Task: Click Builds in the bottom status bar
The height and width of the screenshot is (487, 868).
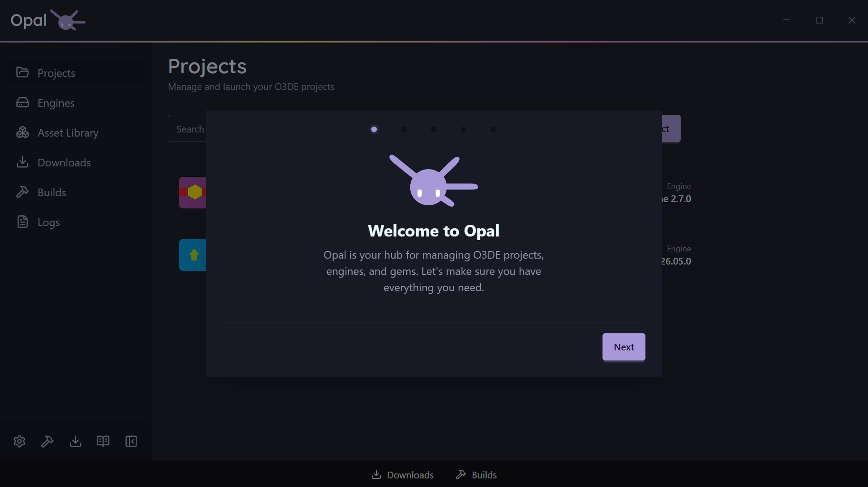Action: pyautogui.click(x=476, y=475)
